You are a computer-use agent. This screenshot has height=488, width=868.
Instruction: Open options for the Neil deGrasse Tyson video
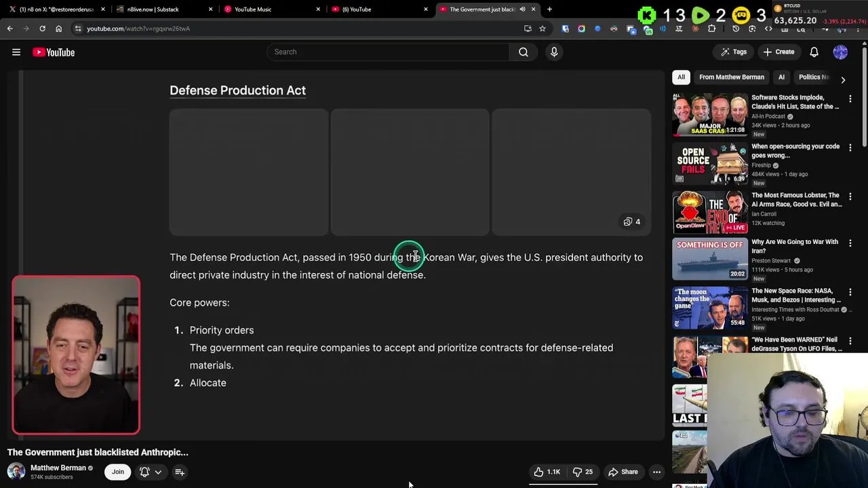pos(850,341)
